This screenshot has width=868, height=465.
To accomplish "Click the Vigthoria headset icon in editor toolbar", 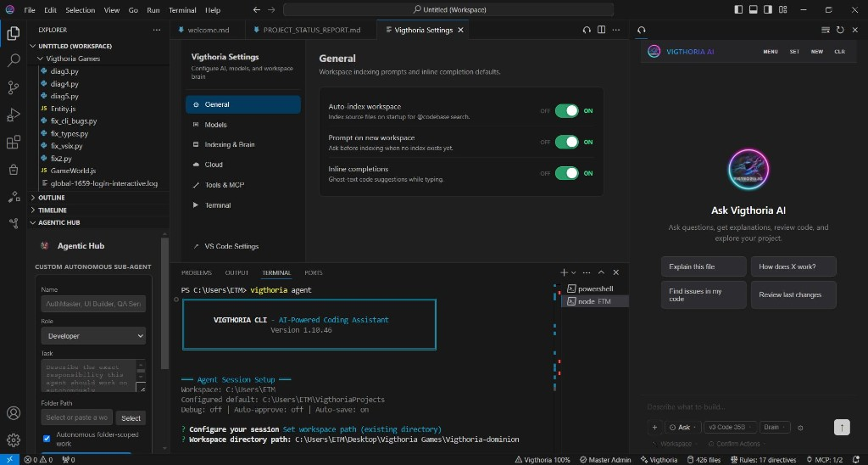I will tap(587, 30).
